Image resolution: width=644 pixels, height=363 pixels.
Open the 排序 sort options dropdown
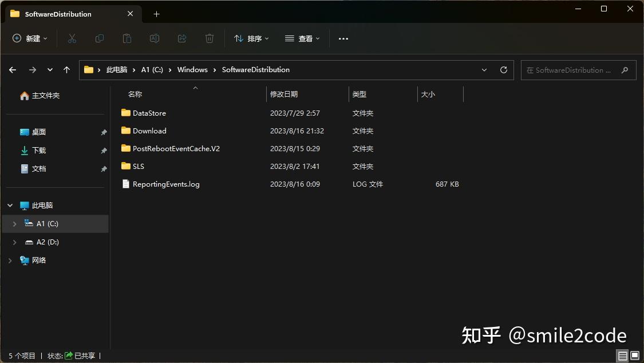coord(252,38)
